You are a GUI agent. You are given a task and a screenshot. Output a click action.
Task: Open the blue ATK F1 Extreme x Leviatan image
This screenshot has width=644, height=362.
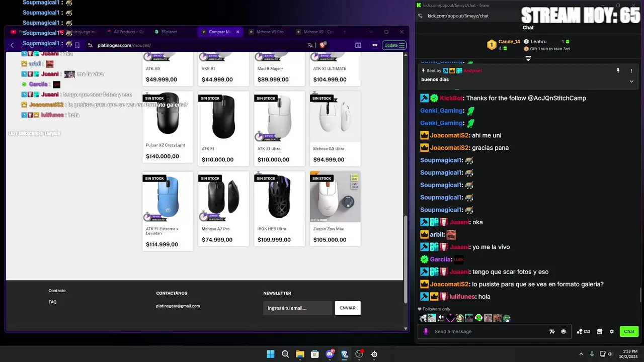[x=168, y=197]
